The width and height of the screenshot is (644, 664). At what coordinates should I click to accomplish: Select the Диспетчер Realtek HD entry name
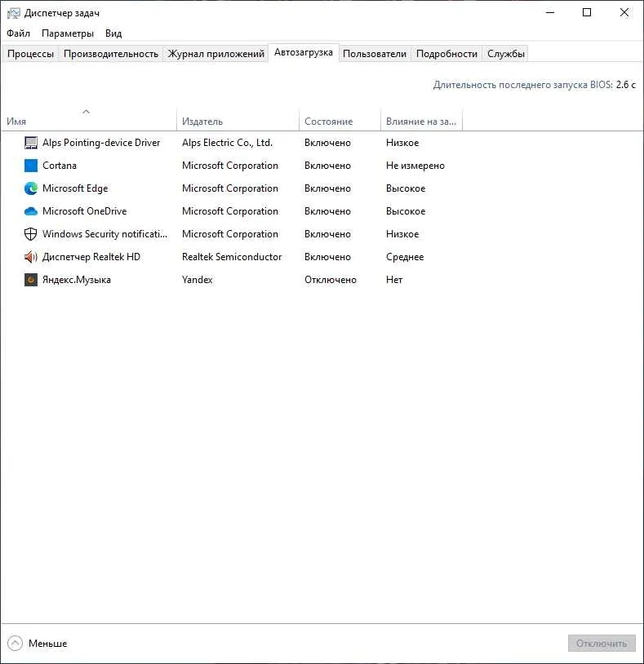(91, 257)
